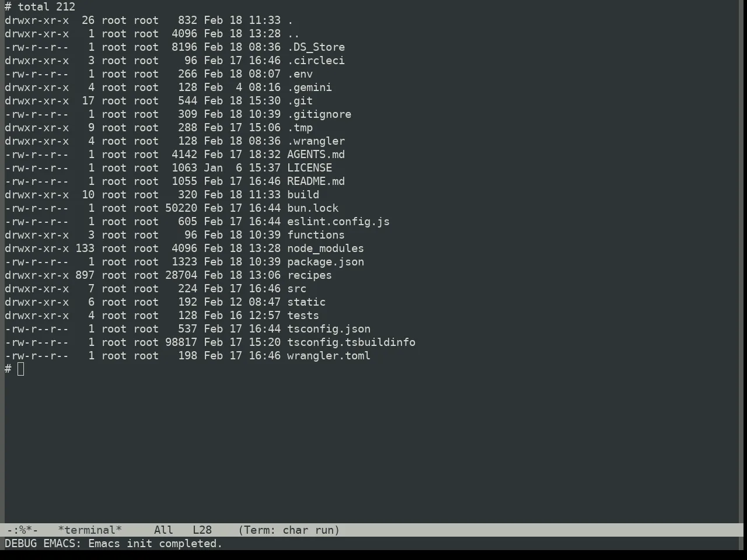
Task: Click the "total 212" line
Action: point(47,7)
